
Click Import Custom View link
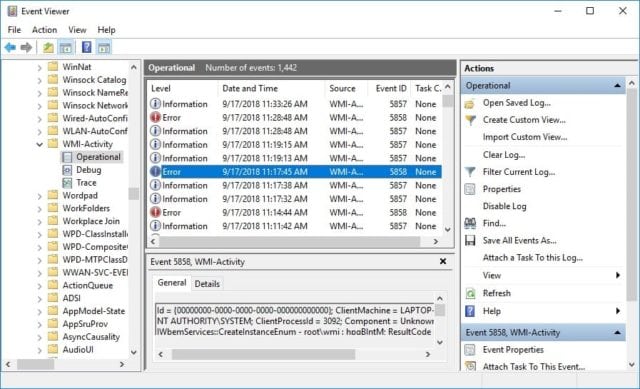tap(525, 137)
